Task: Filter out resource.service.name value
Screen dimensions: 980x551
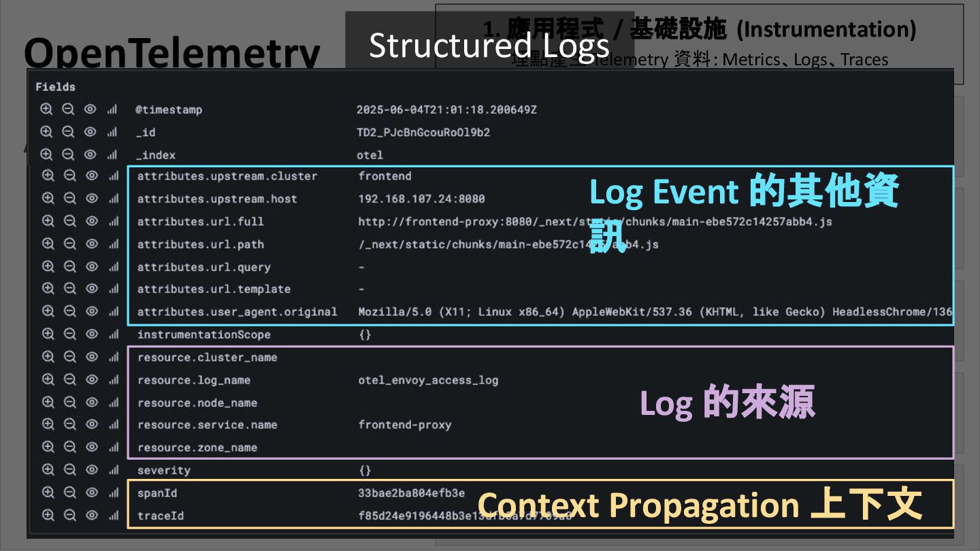Action: tap(69, 424)
